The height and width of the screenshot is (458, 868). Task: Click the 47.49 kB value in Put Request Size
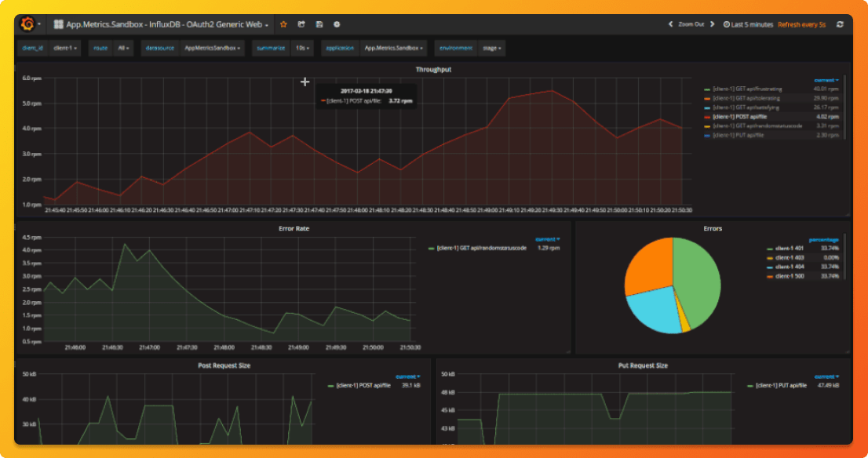click(x=828, y=386)
